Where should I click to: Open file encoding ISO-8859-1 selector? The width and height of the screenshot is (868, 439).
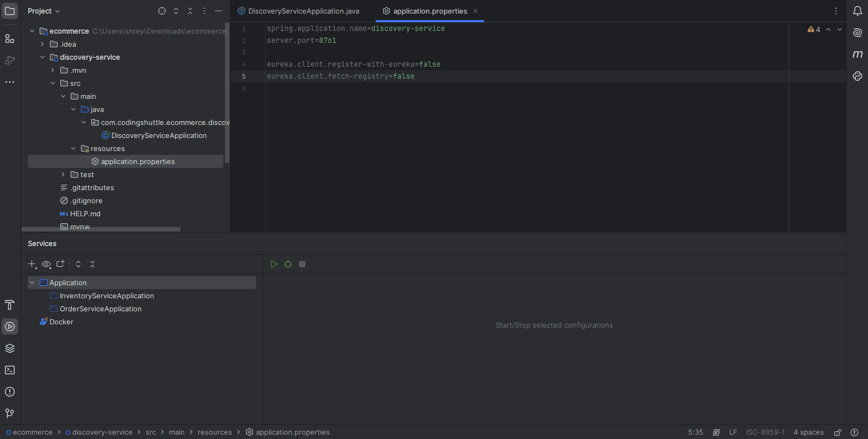click(765, 432)
